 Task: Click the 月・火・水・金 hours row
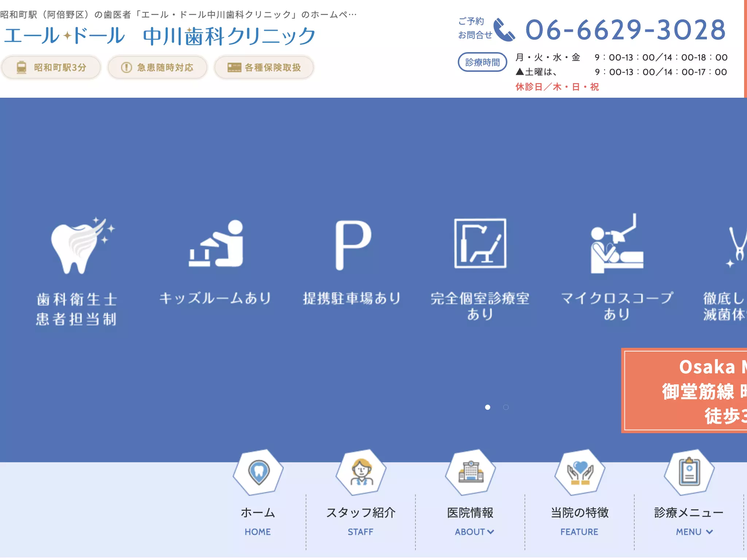tap(621, 57)
